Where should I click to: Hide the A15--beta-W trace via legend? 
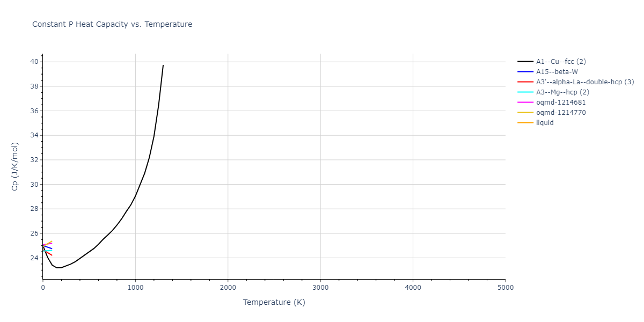(557, 72)
